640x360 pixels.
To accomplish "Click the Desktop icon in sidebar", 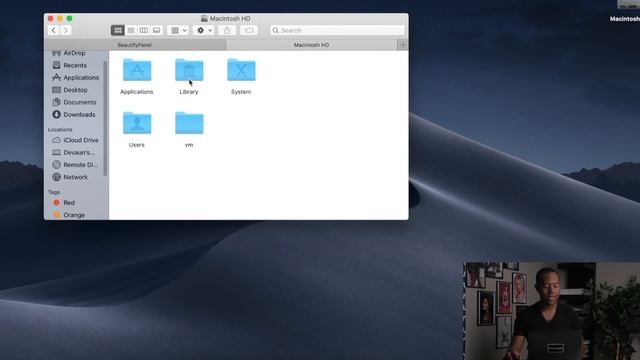I will (57, 90).
